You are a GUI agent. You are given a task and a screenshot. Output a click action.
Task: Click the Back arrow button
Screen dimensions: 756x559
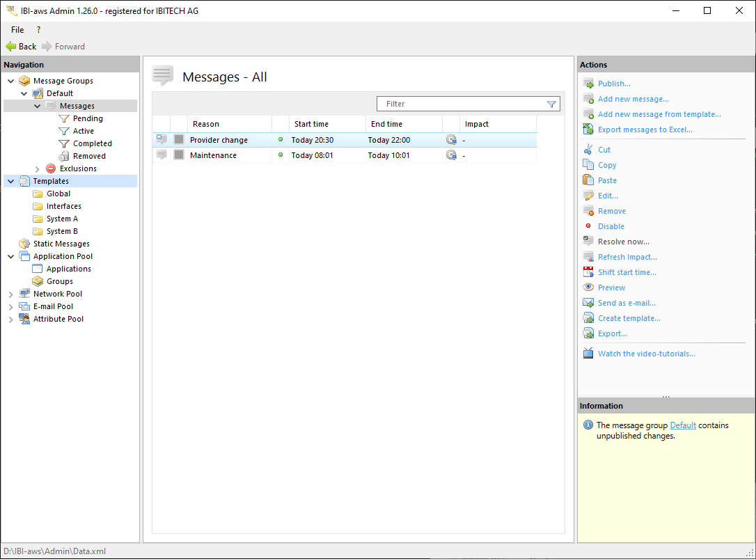click(21, 47)
